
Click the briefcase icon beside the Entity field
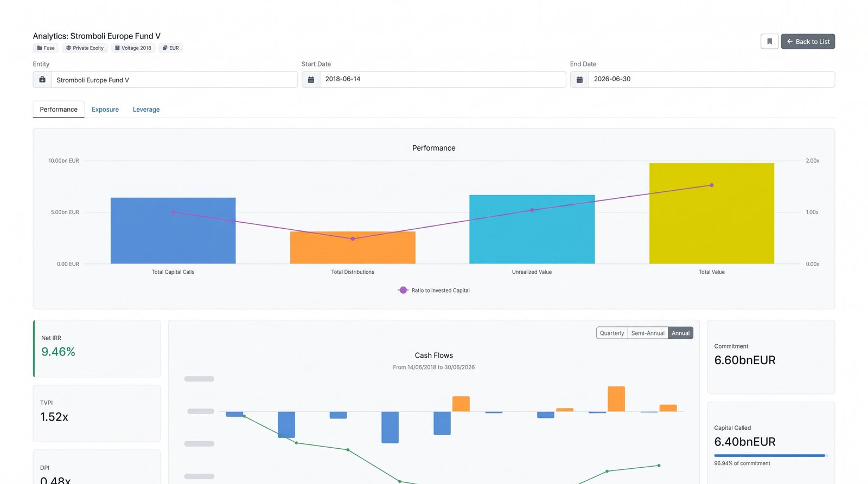tap(42, 80)
